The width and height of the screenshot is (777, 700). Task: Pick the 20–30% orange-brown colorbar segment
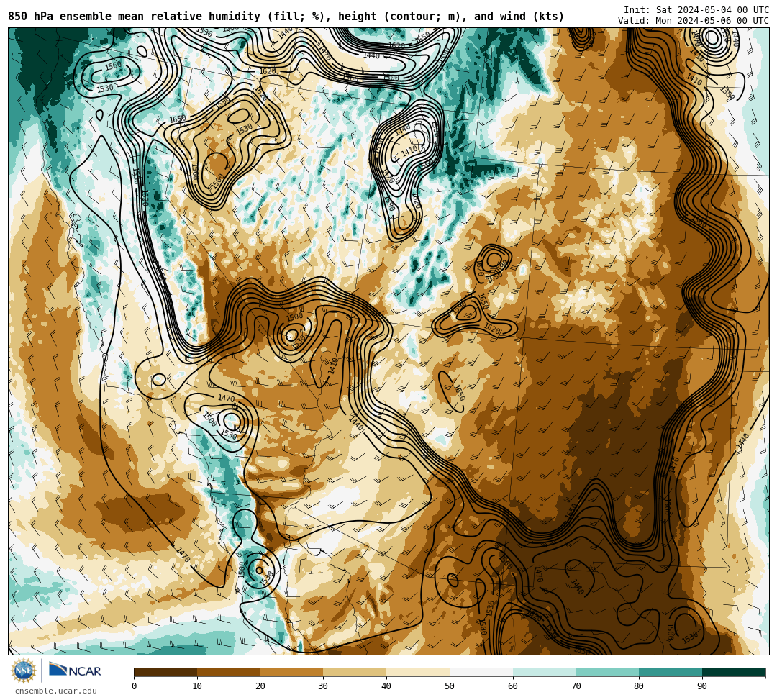(x=292, y=672)
